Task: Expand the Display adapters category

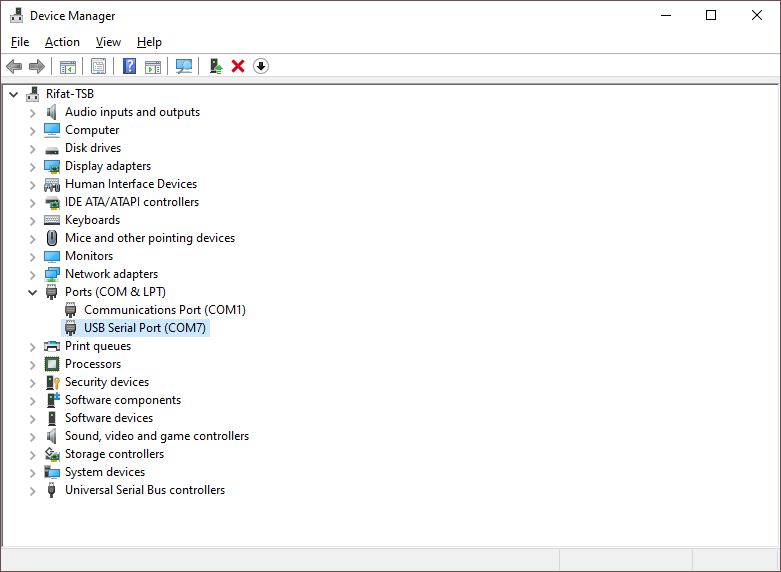Action: click(x=33, y=166)
